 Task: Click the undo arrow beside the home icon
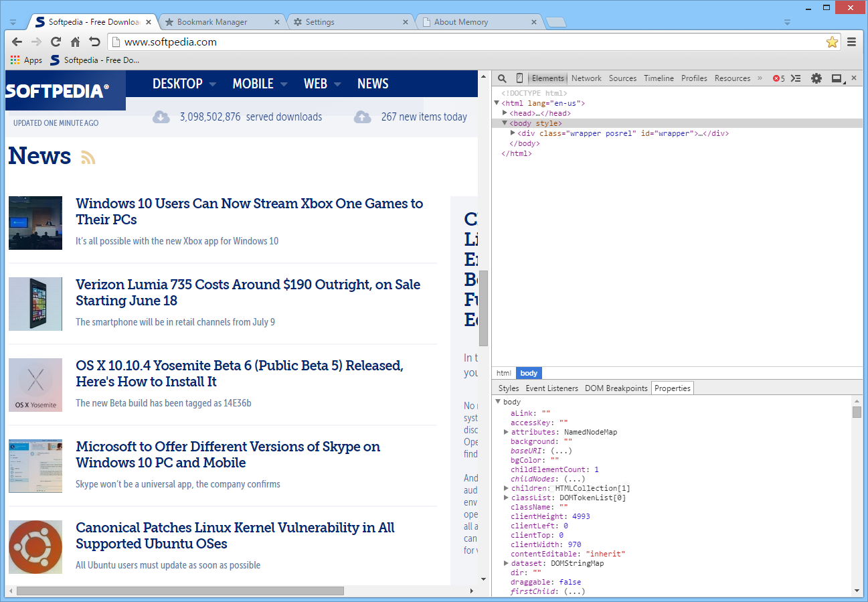pos(95,42)
